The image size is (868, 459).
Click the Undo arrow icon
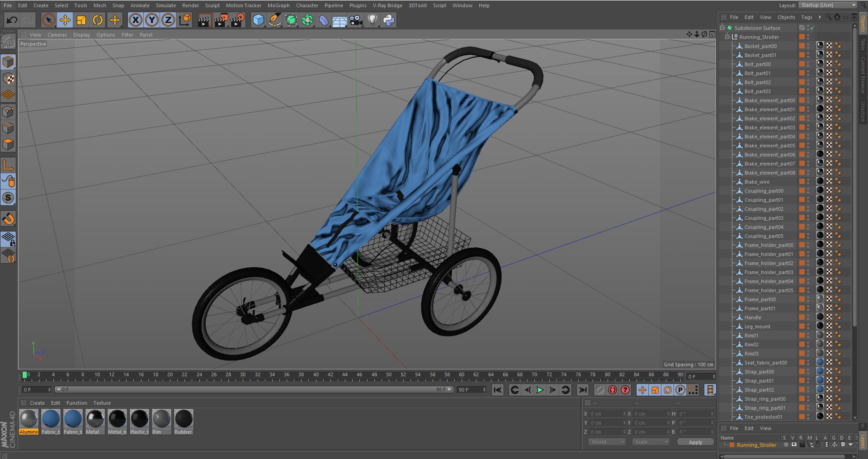coord(12,20)
